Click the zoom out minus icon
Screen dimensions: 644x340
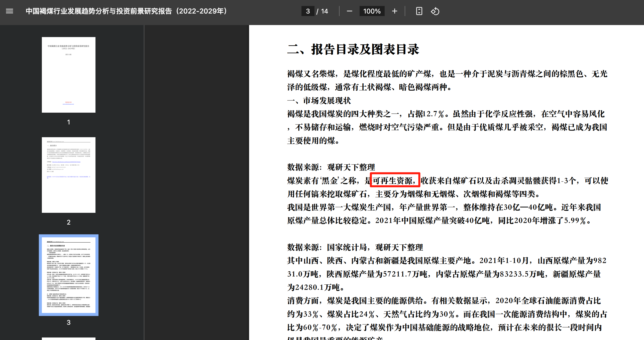click(349, 11)
